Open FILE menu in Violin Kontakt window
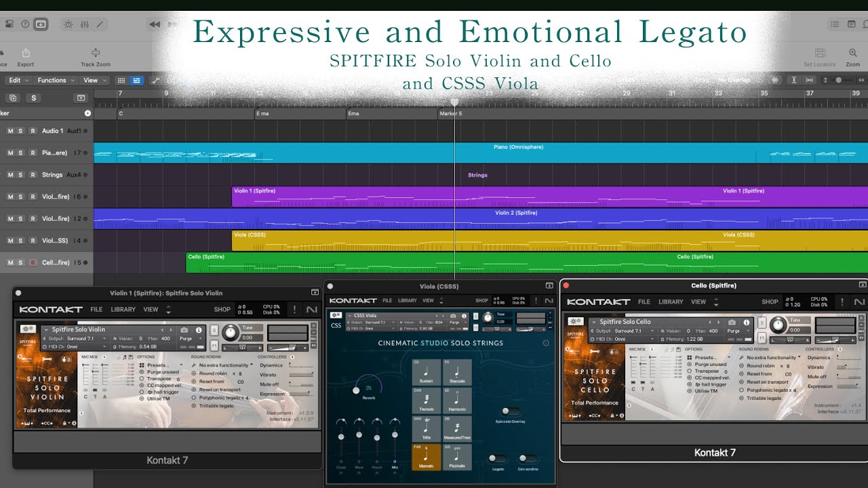The width and height of the screenshot is (868, 488). pos(96,309)
